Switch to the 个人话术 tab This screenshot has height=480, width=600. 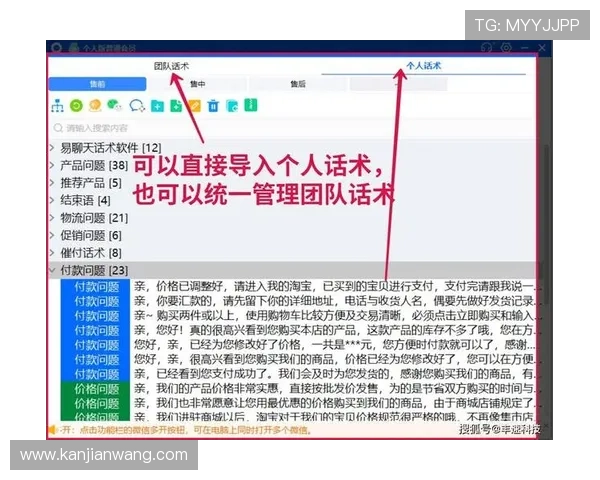click(x=424, y=66)
